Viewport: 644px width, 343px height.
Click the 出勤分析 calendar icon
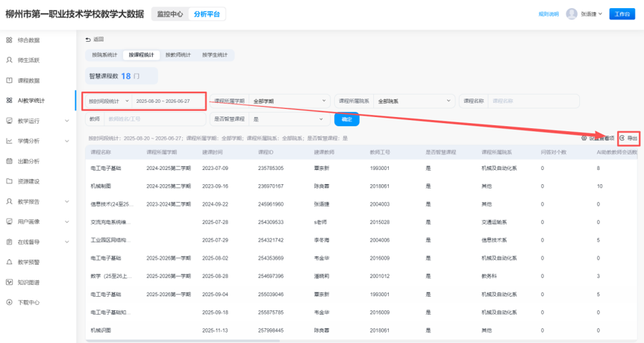(9, 161)
